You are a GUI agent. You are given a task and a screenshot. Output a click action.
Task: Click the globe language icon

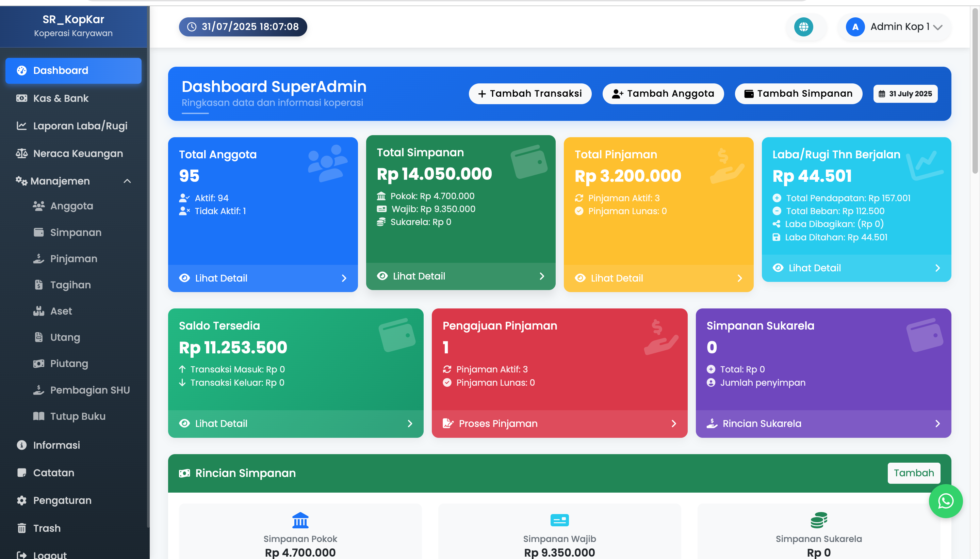[x=803, y=27]
